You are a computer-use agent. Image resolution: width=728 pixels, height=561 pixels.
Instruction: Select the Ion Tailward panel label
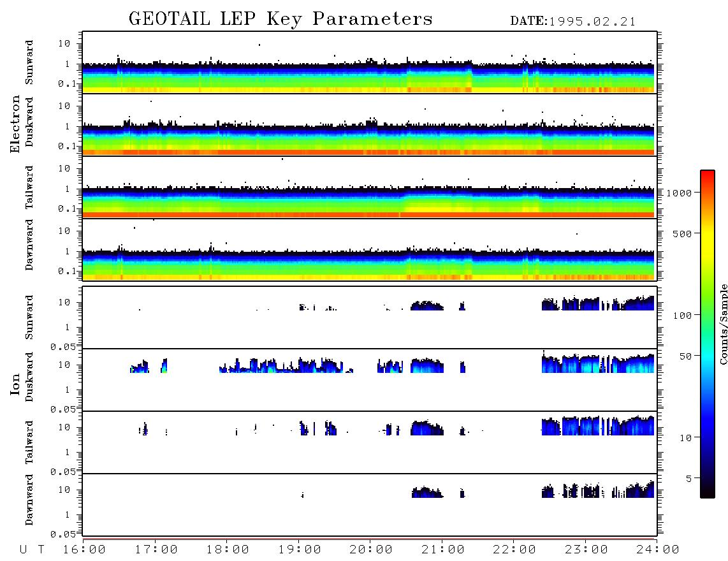pos(29,442)
